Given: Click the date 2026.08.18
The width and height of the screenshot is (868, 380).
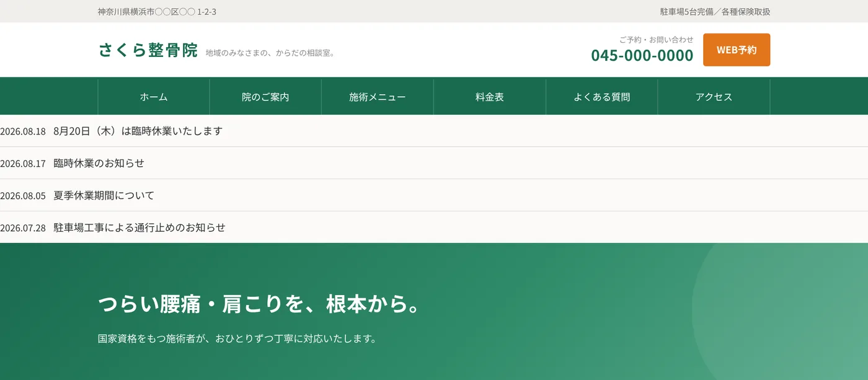Looking at the screenshot, I should pyautogui.click(x=23, y=131).
